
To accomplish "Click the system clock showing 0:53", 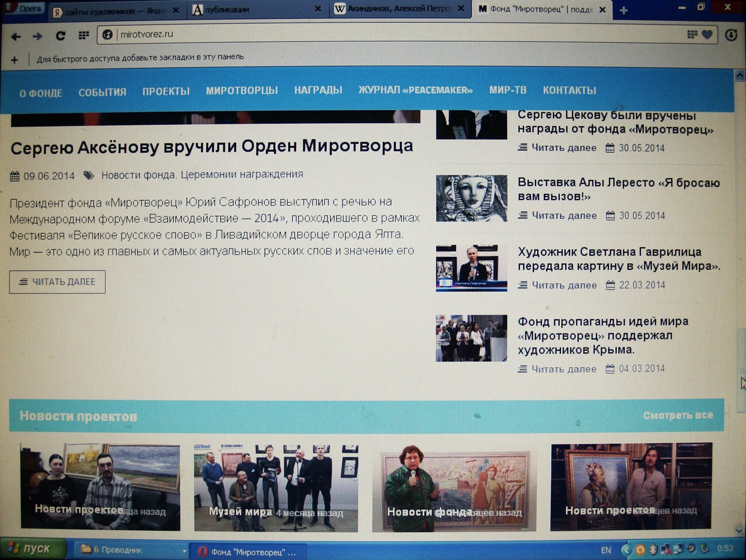I will [x=725, y=548].
